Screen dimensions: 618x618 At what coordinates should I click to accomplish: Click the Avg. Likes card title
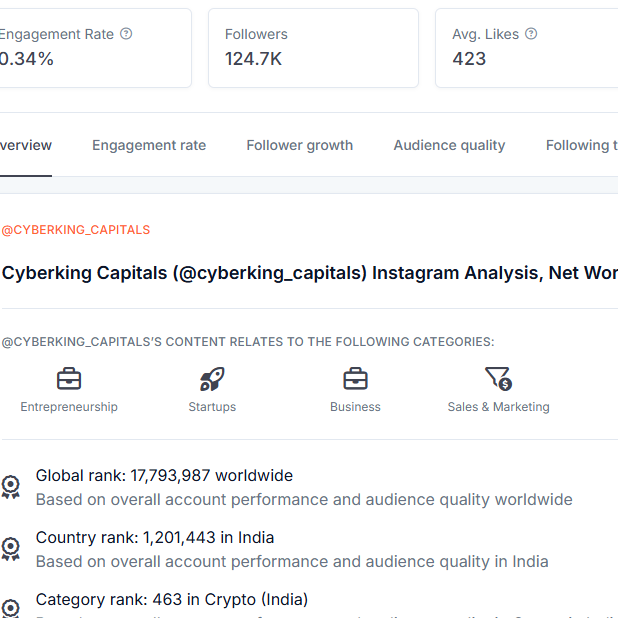486,34
